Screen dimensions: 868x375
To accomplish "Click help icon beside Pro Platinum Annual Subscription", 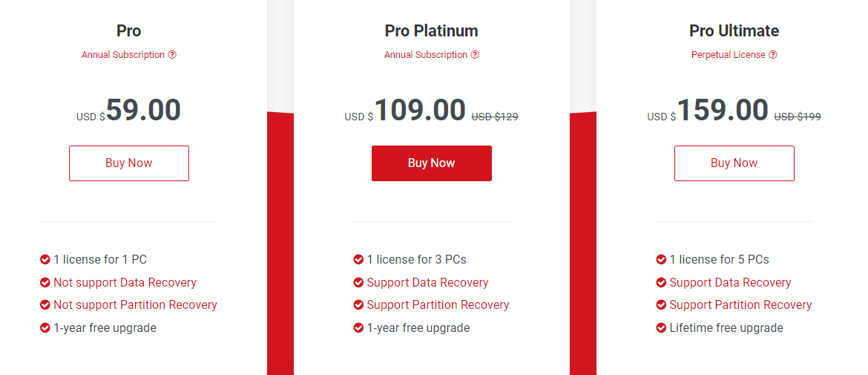I will click(475, 55).
